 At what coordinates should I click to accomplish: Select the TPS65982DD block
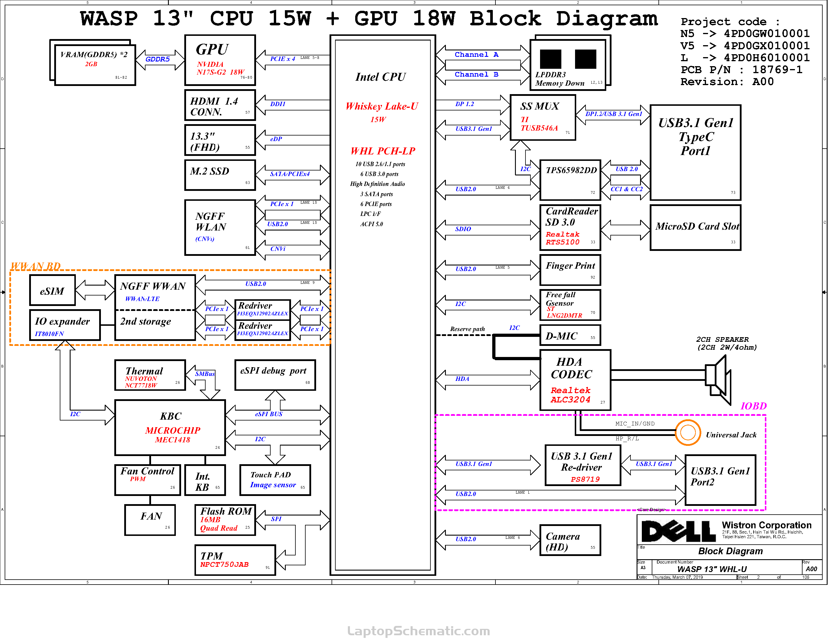tap(570, 180)
